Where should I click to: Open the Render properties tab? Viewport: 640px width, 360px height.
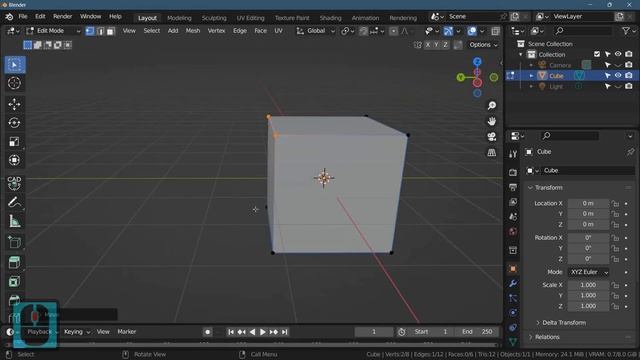click(x=513, y=173)
